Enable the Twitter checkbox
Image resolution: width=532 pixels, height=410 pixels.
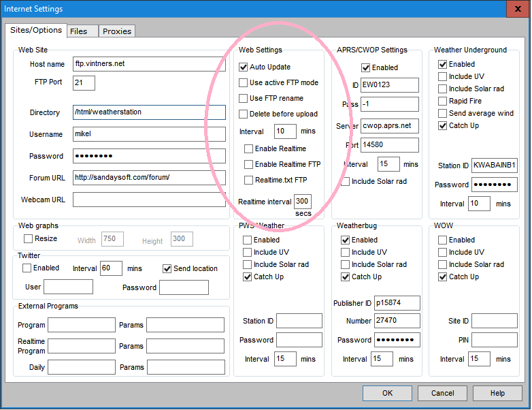pos(28,268)
